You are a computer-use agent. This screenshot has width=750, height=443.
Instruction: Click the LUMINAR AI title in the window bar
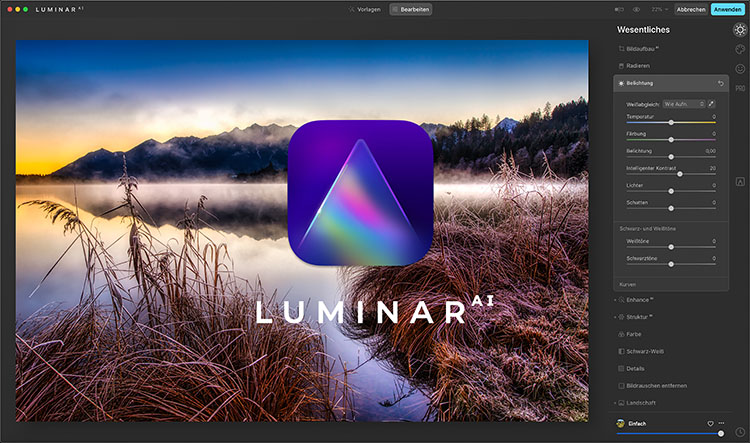click(59, 9)
